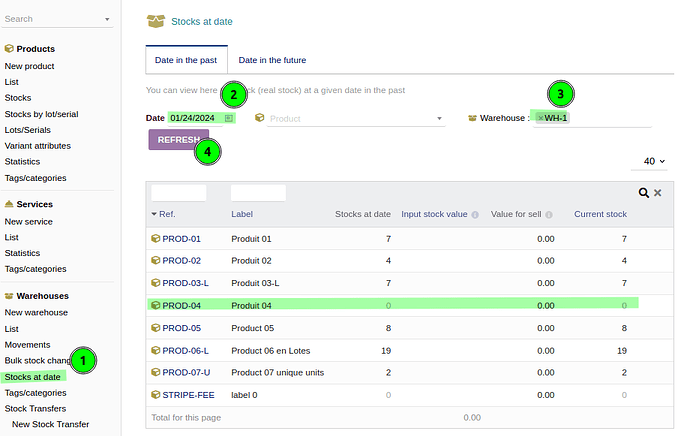690x436 pixels.
Task: Open Lots/Serials menu item
Action: pos(27,130)
